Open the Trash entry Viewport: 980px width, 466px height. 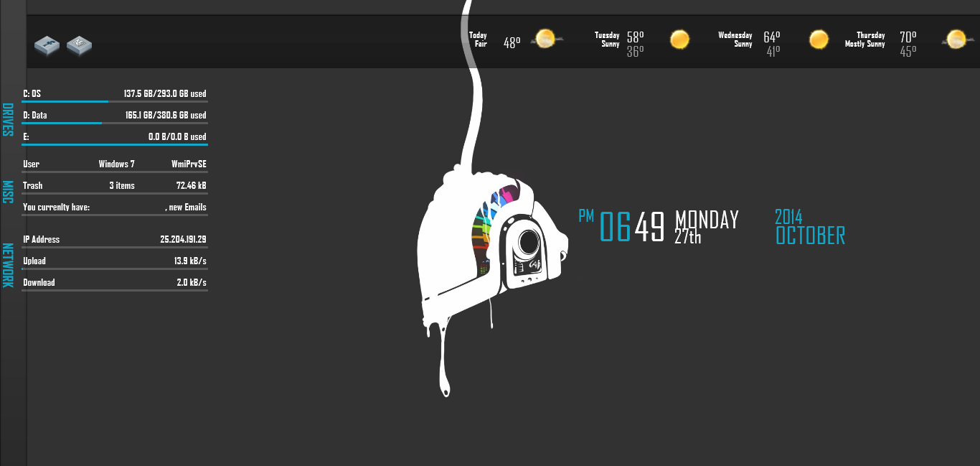[32, 185]
